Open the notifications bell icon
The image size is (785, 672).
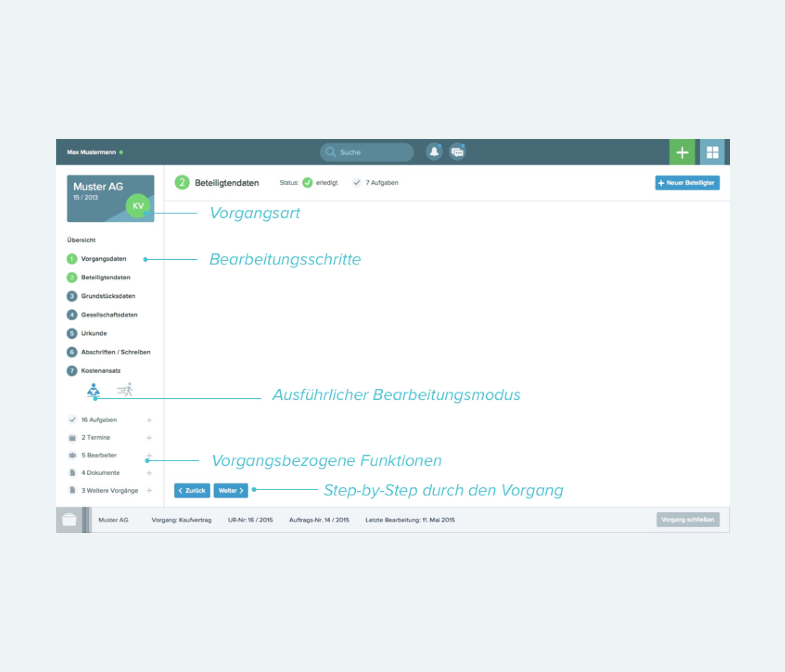click(x=434, y=152)
